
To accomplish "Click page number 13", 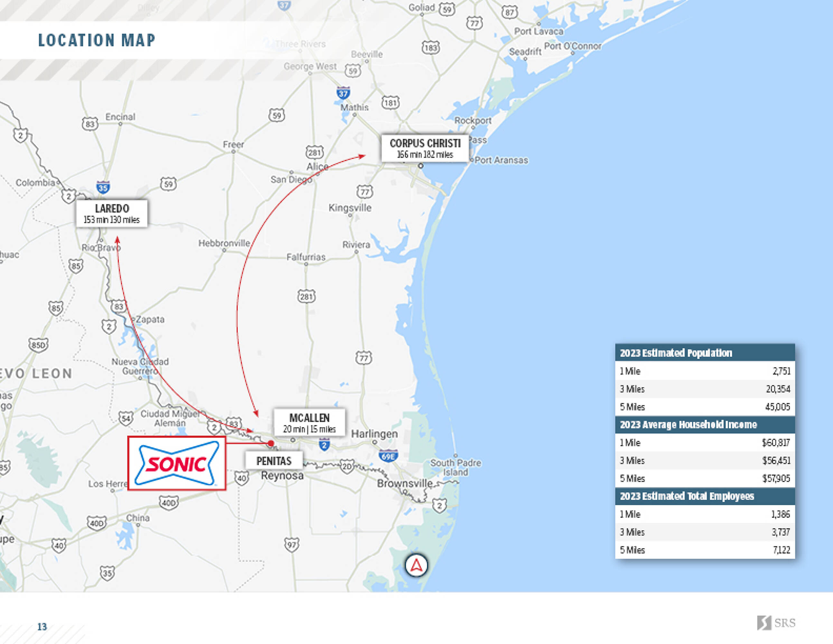I will (42, 627).
